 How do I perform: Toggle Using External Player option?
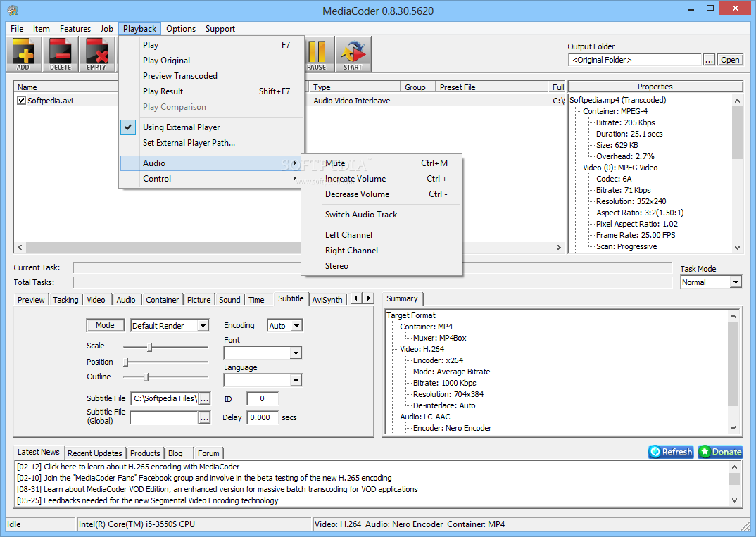[x=212, y=127]
